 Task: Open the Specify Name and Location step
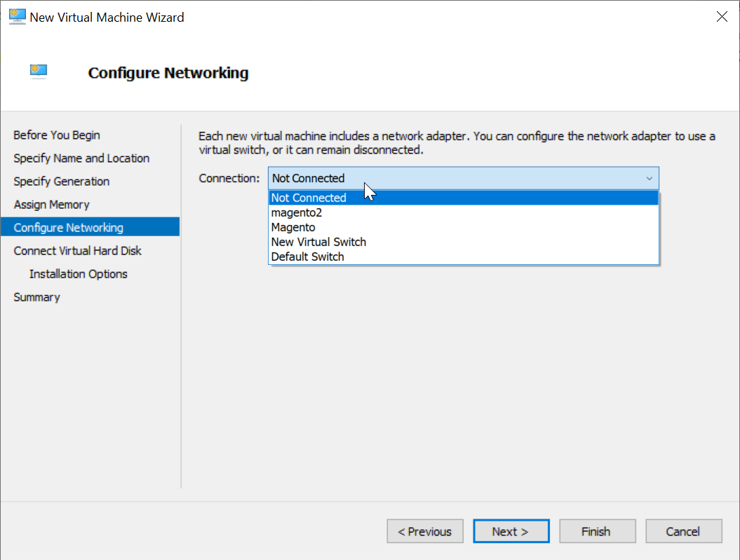(81, 158)
